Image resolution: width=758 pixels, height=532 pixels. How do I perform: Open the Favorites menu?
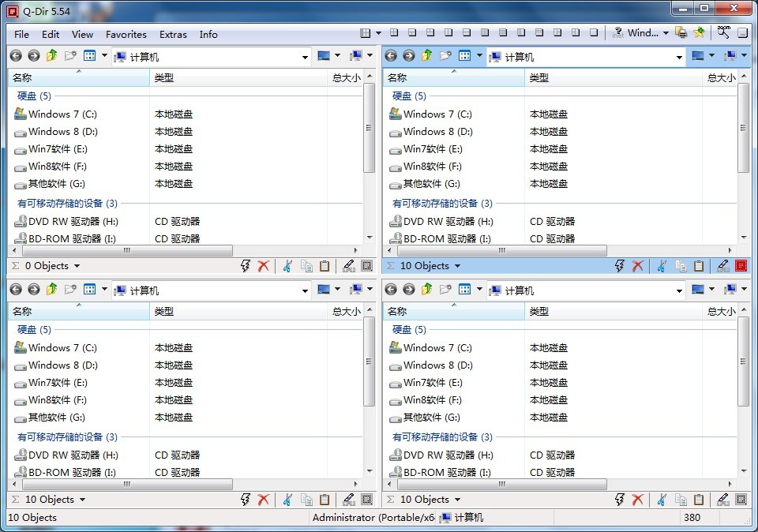pos(126,35)
